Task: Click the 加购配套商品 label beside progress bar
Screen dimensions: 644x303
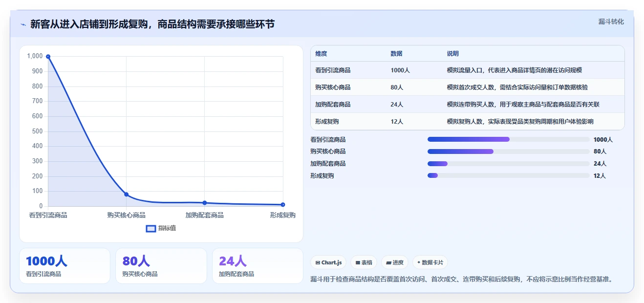Action: [x=328, y=164]
